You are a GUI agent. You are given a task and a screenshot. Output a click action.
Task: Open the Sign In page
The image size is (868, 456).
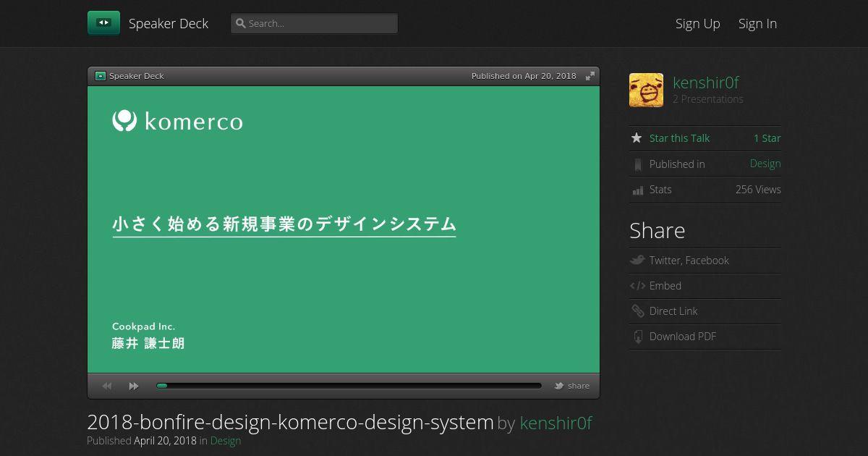tap(757, 23)
